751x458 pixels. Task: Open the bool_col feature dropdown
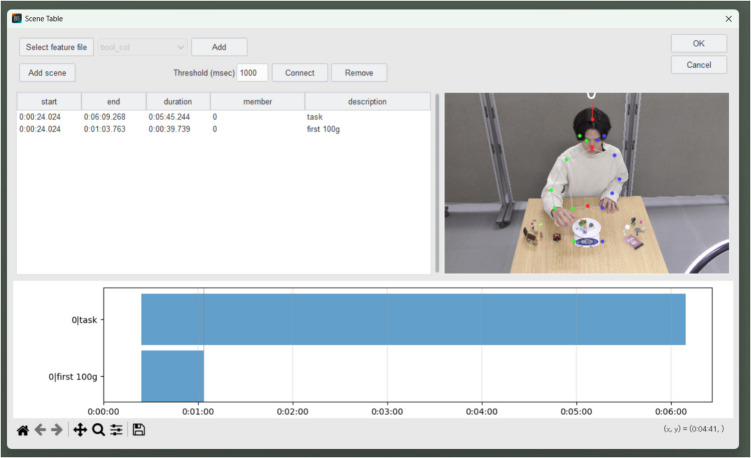[142, 47]
